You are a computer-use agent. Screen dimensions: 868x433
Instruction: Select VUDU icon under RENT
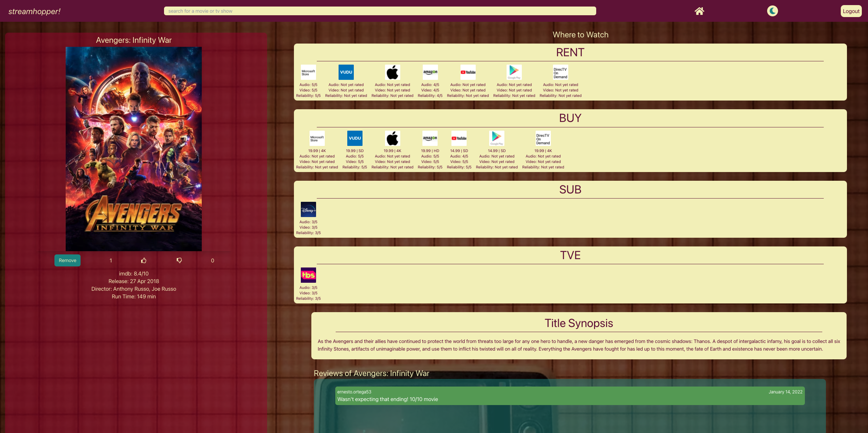pyautogui.click(x=346, y=72)
